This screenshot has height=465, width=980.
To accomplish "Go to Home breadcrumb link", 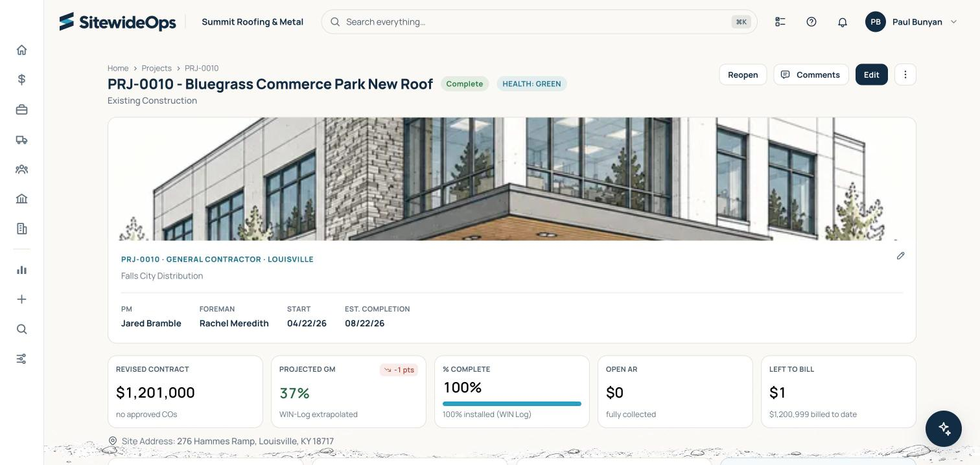I will 118,68.
